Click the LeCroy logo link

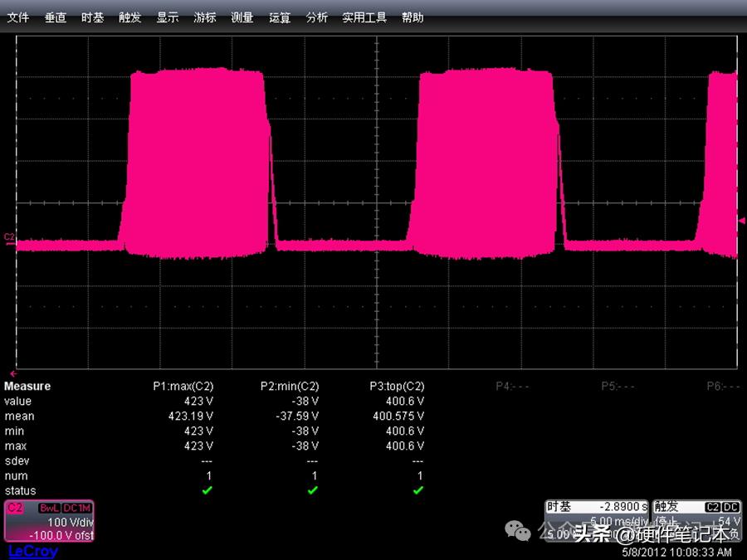click(32, 552)
